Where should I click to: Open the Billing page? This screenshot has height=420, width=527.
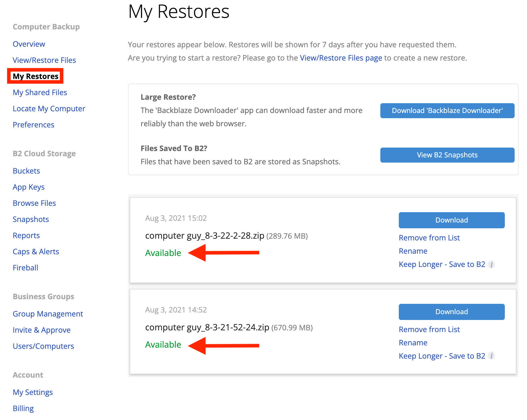coord(23,408)
